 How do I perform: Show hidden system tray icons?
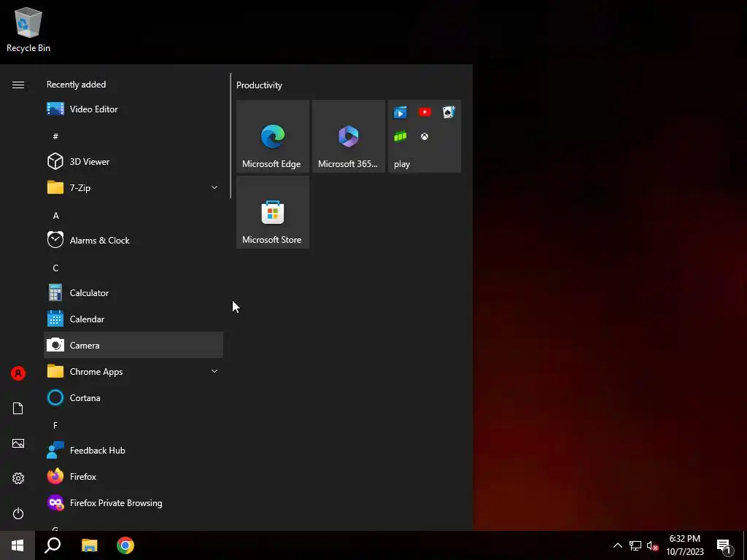click(617, 545)
